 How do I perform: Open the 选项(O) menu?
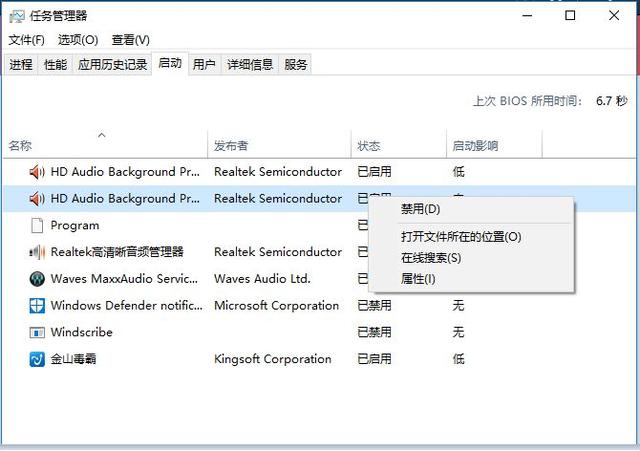78,40
